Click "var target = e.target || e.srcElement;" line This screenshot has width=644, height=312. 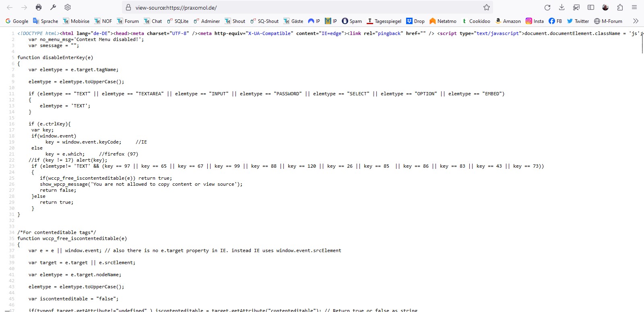click(82, 263)
